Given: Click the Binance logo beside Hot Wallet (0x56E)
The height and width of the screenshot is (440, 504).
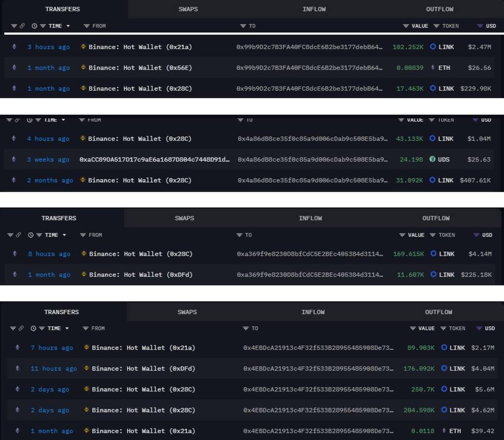Looking at the screenshot, I should click(83, 68).
